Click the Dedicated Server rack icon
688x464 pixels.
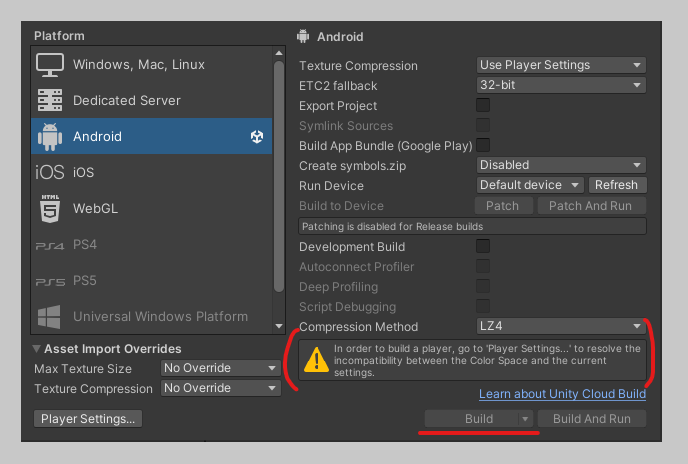[x=50, y=101]
